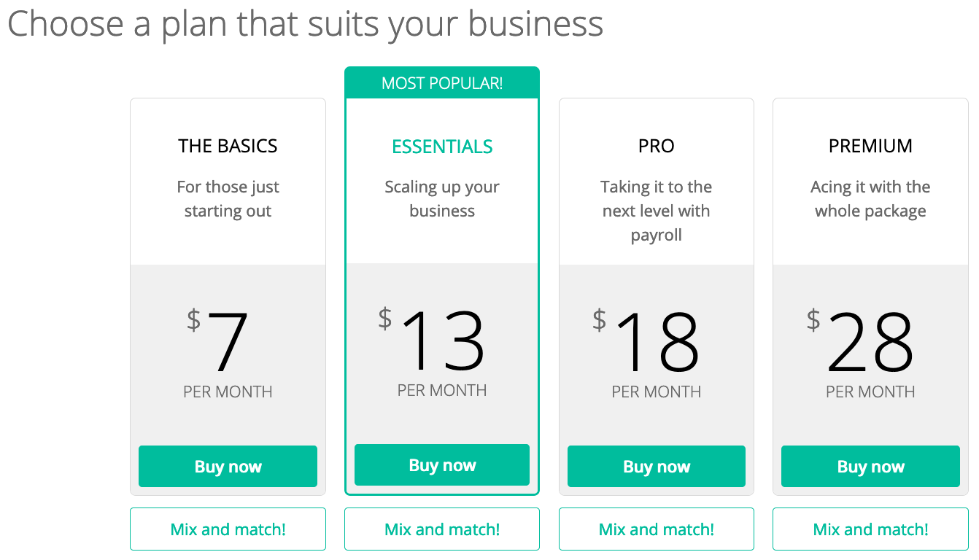
Task: Open Mix and match below The Basics
Action: pos(228,529)
